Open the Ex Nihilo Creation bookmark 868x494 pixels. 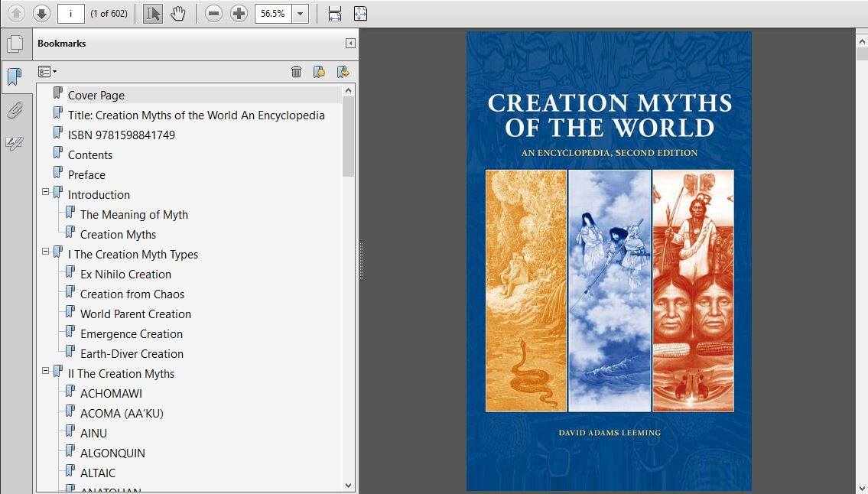(x=125, y=275)
